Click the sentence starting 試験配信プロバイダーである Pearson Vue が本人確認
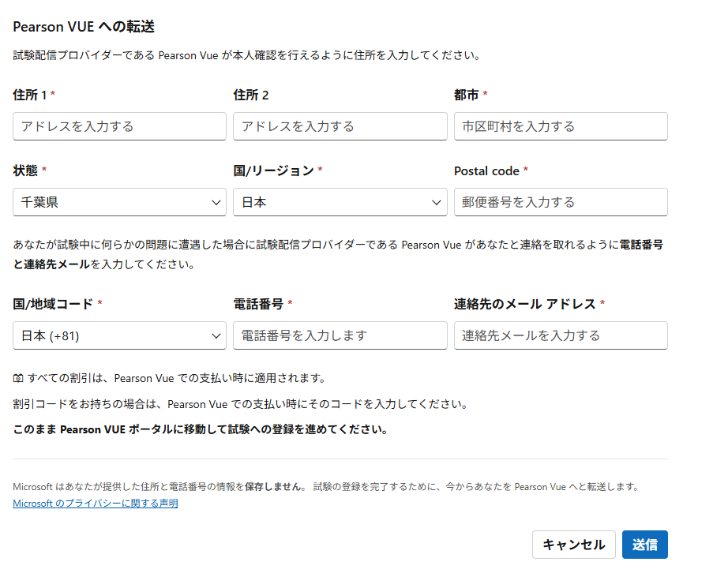The image size is (713, 588). 246,55
